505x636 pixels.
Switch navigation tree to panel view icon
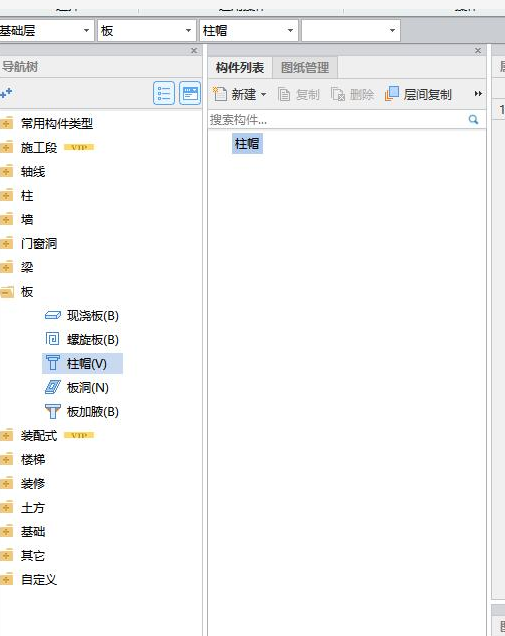190,93
